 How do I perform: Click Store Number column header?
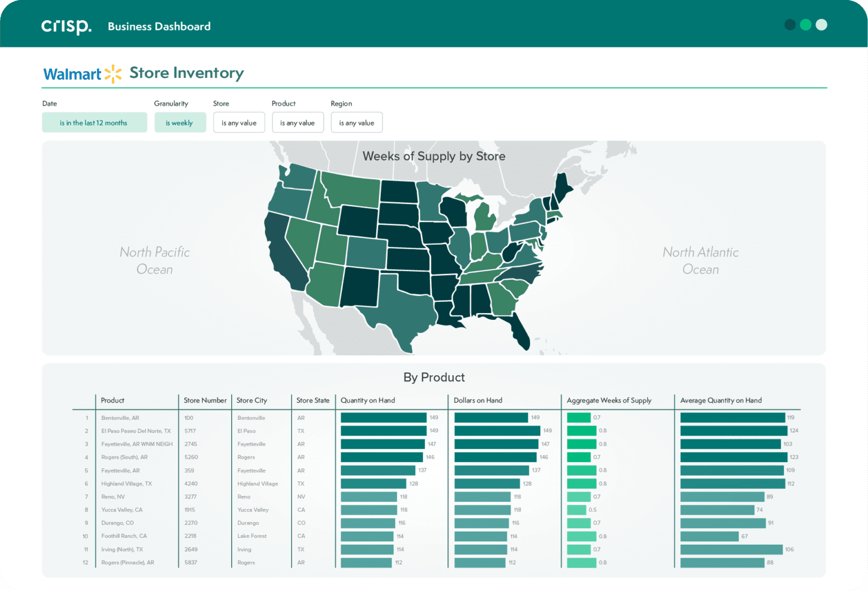[205, 401]
